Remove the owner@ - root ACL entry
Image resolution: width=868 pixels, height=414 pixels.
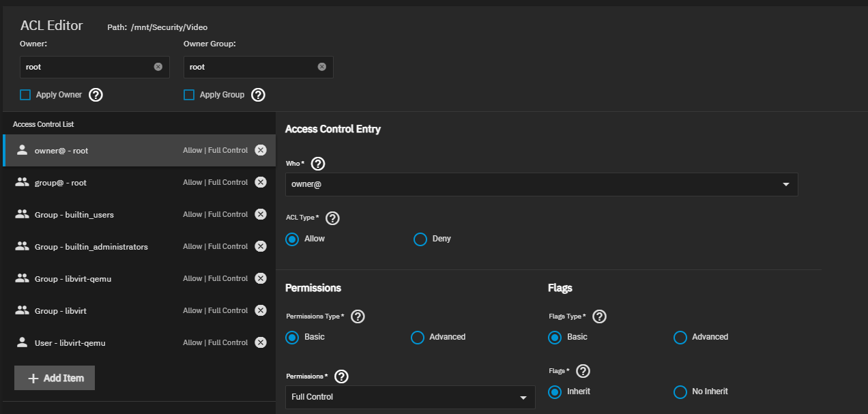[x=260, y=150]
